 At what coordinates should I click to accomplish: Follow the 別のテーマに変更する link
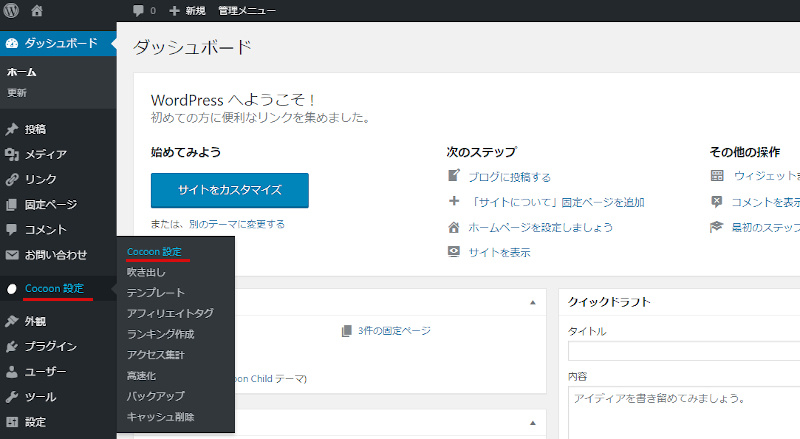(237, 224)
